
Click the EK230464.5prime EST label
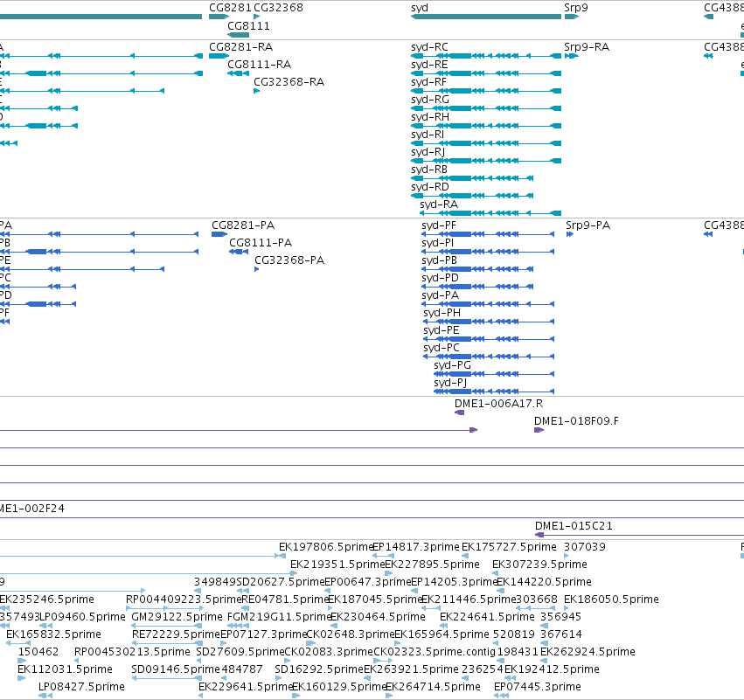(x=378, y=617)
